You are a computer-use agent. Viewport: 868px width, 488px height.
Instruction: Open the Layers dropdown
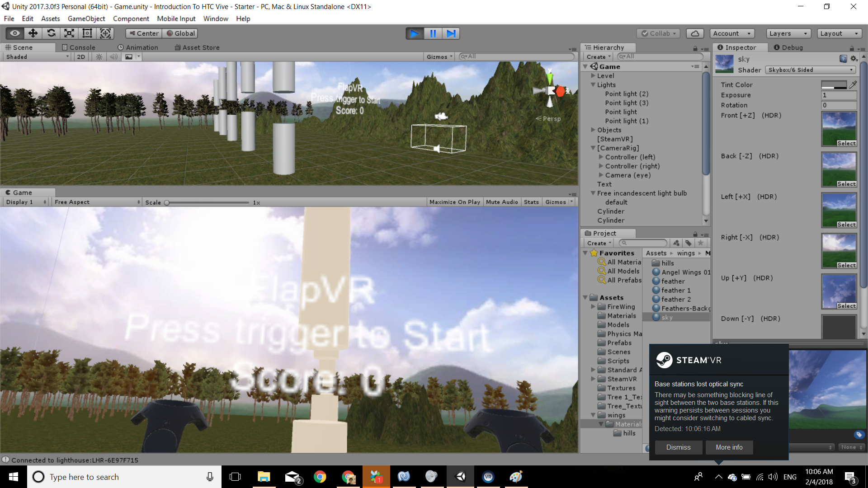(788, 33)
